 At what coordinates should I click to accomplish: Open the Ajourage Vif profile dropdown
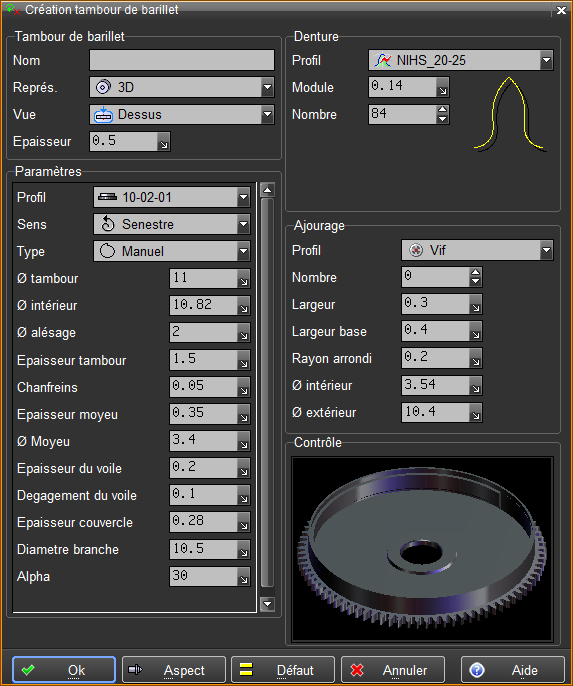click(x=546, y=250)
